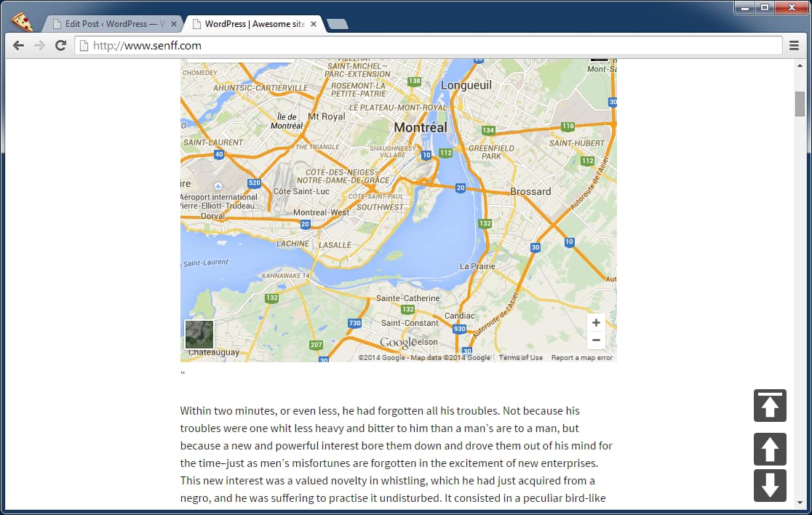This screenshot has height=515, width=812.
Task: Click the vertical scrollbar thumb
Action: pos(800,105)
